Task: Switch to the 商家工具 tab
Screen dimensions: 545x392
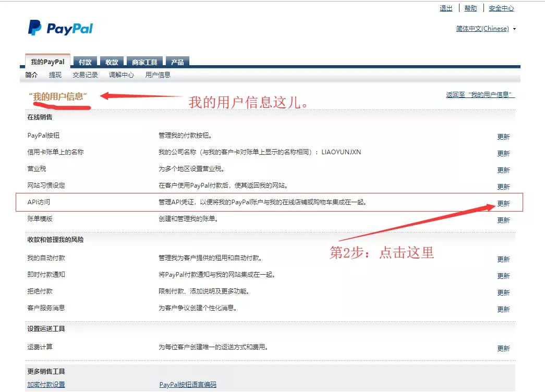Action: pyautogui.click(x=144, y=62)
